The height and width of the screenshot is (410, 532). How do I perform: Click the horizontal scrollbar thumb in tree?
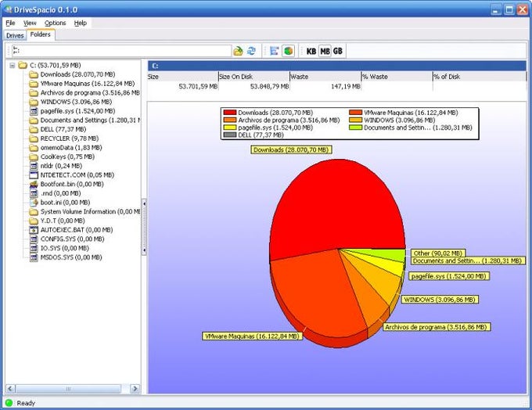tap(68, 389)
